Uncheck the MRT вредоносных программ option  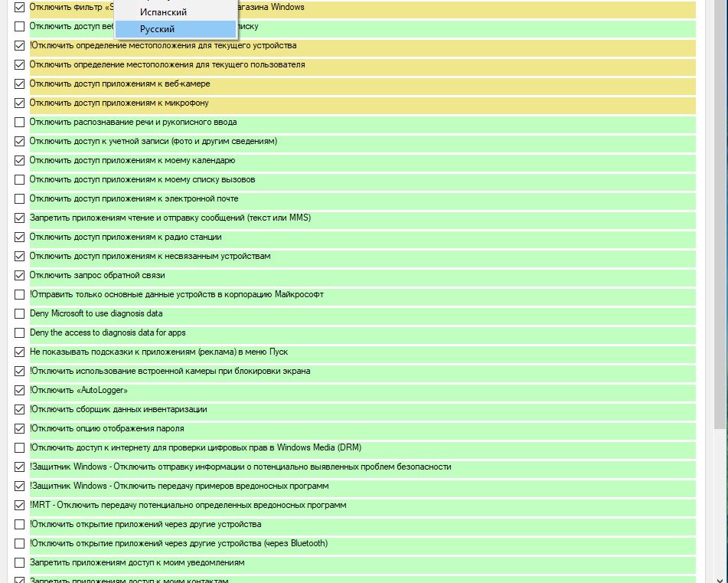pyautogui.click(x=19, y=505)
